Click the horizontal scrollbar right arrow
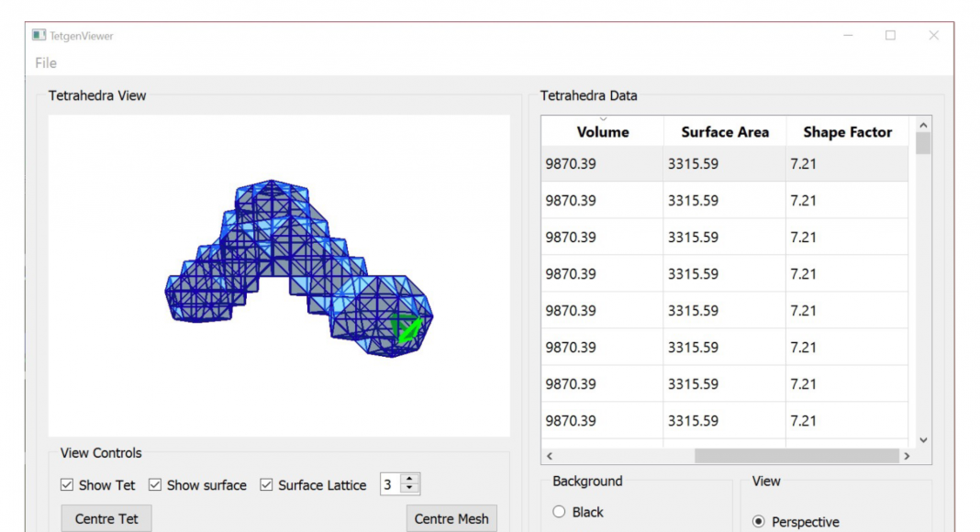The image size is (980, 532). pyautogui.click(x=907, y=456)
